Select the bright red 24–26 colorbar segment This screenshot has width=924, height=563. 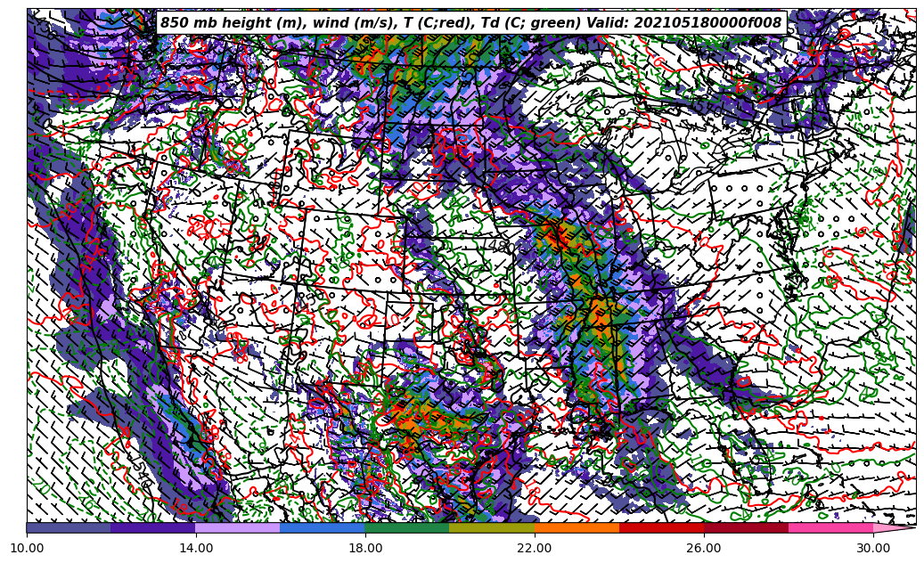point(661,527)
